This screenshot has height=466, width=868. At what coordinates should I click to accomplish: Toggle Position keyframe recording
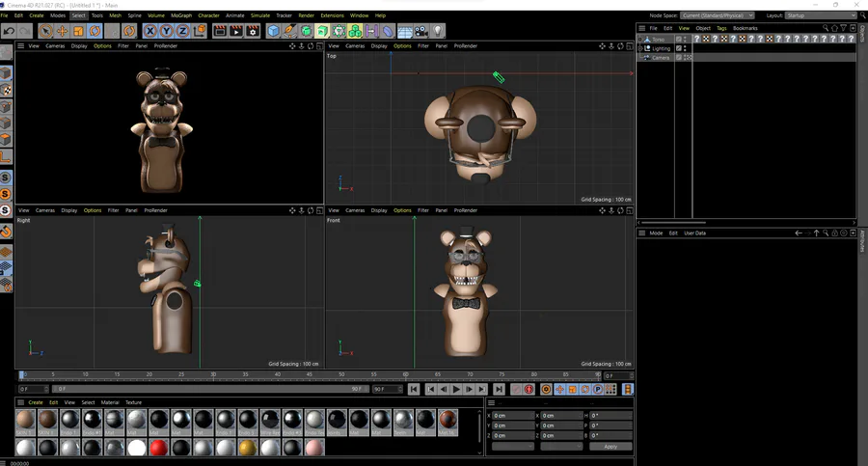[559, 390]
